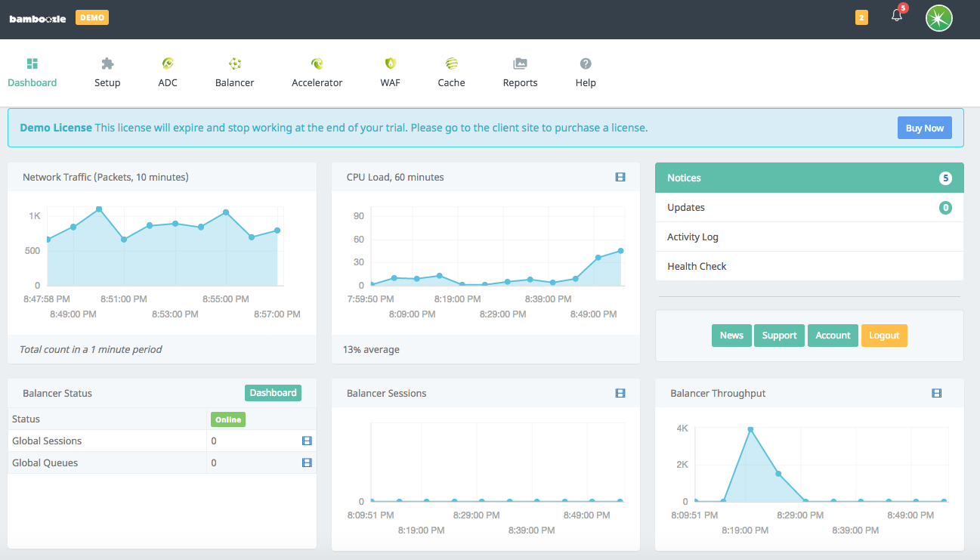The image size is (980, 560).
Task: Open the Cache navigation icon
Action: [x=451, y=63]
